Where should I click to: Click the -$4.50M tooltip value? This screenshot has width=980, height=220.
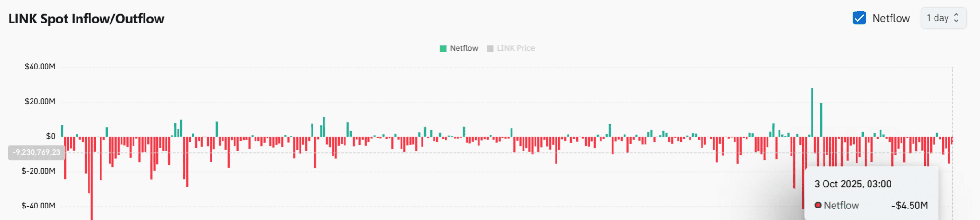(x=910, y=206)
